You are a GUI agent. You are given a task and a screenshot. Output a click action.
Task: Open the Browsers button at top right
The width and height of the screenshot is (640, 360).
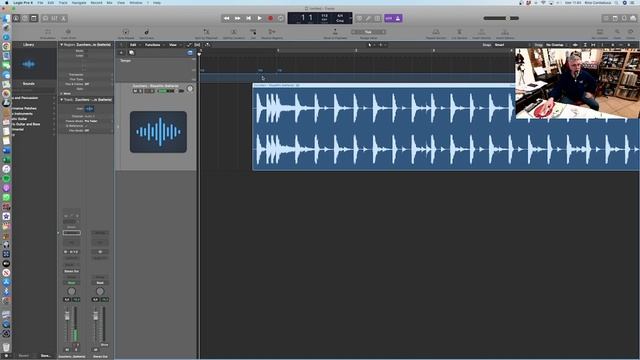[x=633, y=18]
